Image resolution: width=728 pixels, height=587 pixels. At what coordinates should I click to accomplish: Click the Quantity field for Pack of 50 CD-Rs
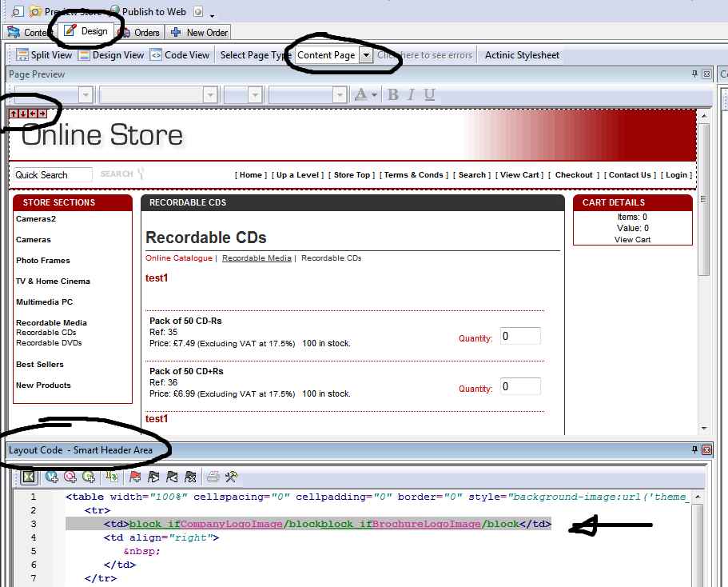520,337
